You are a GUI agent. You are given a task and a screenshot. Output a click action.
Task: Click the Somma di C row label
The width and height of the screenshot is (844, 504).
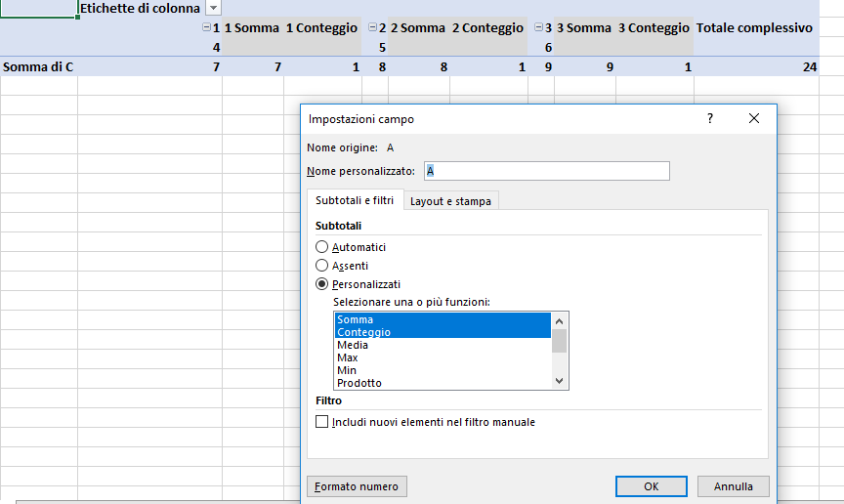click(38, 66)
